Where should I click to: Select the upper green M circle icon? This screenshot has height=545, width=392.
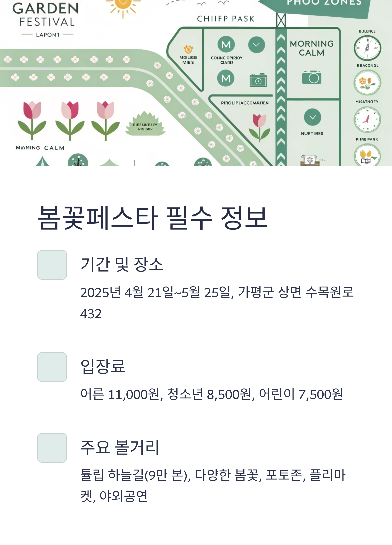[x=226, y=44]
